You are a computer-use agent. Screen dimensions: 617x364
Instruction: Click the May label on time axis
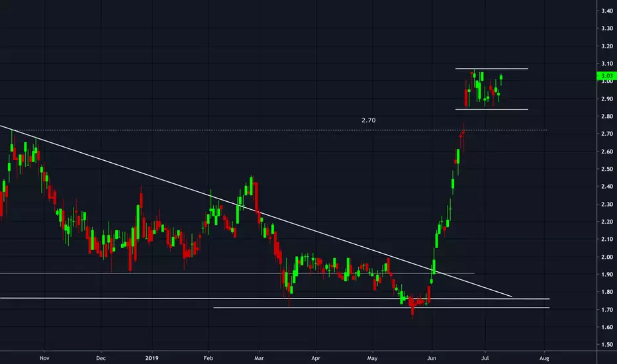point(372,358)
